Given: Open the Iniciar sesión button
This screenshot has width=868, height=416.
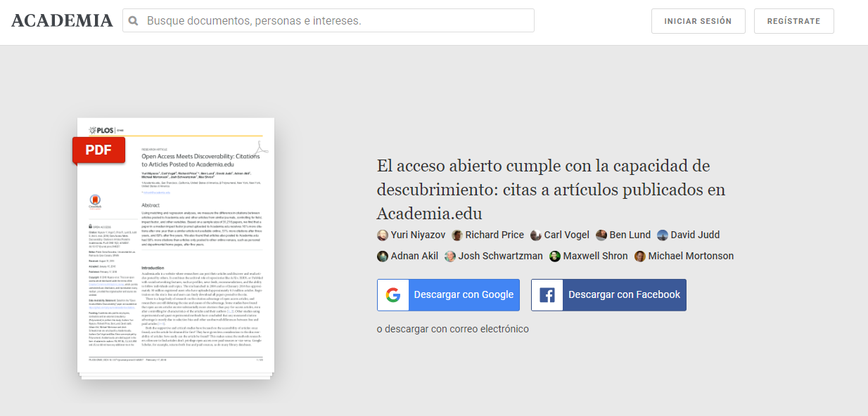Looking at the screenshot, I should (698, 21).
